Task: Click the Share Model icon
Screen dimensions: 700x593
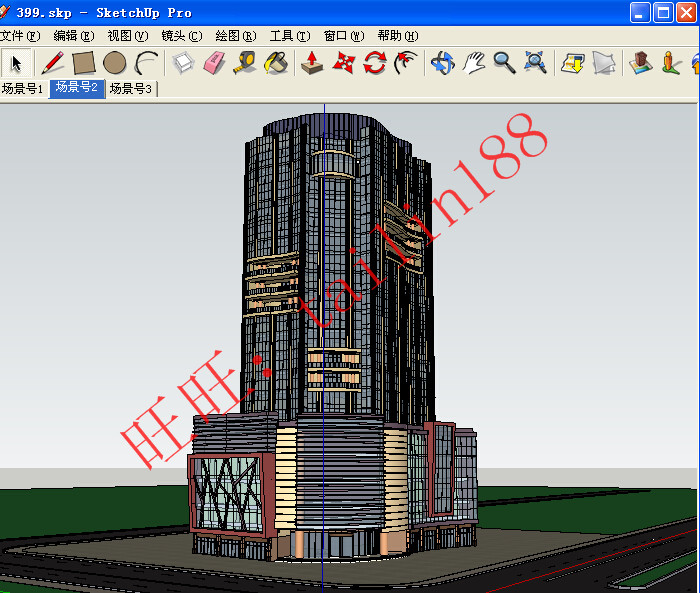Action: 604,63
